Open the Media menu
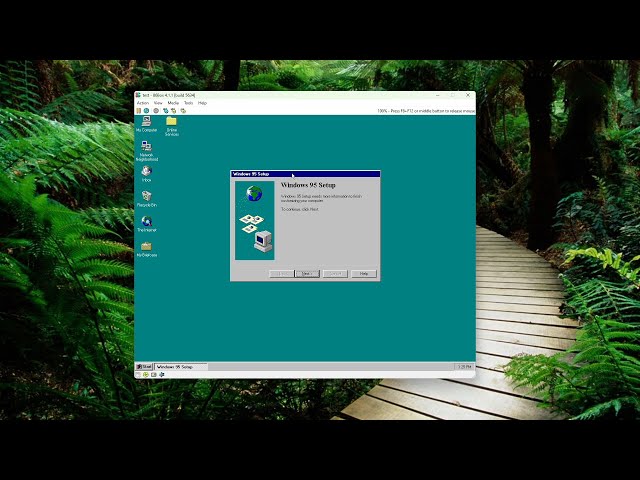 pos(173,103)
